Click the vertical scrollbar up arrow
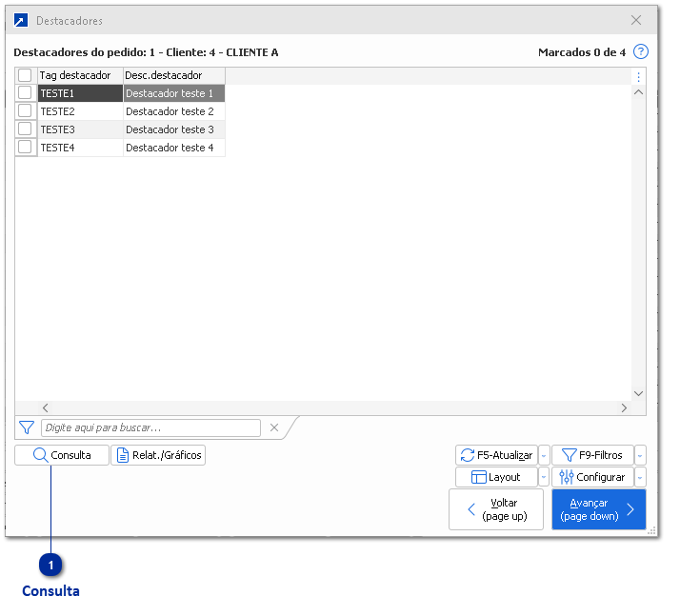 tap(638, 92)
